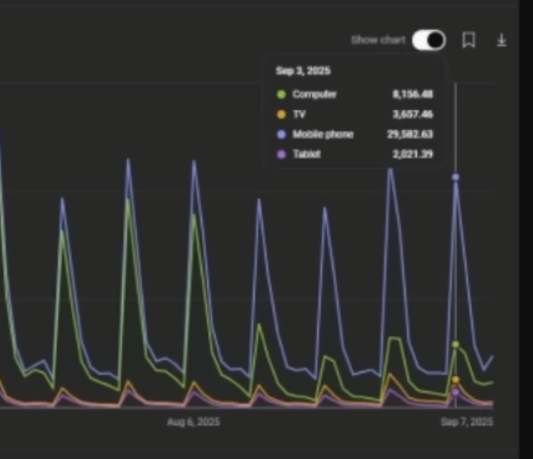Click the Sep 3, 2025 tooltip date

point(303,71)
